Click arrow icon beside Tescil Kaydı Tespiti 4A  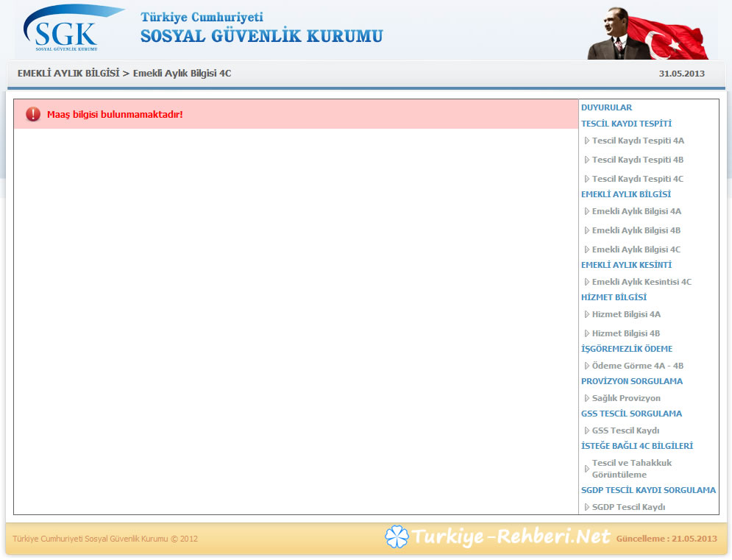click(586, 141)
